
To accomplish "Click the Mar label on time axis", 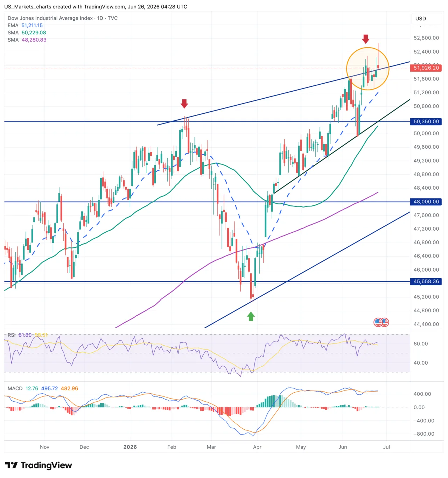I will pos(211,447).
